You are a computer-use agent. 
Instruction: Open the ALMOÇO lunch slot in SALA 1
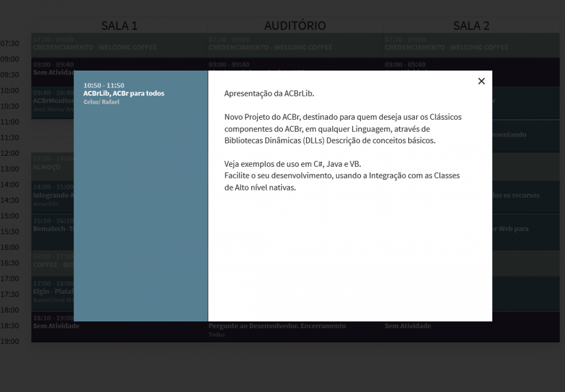[53, 166]
